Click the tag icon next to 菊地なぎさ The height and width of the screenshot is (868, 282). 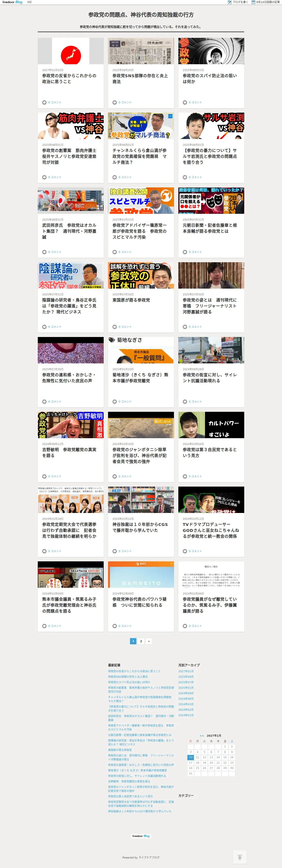point(112,340)
